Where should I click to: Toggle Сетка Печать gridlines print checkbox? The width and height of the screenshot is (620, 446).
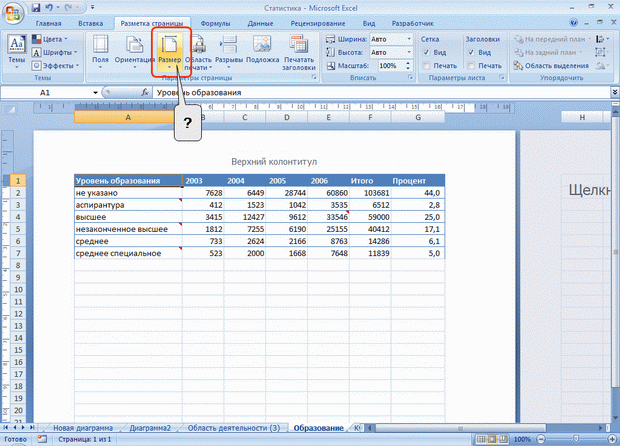(426, 66)
